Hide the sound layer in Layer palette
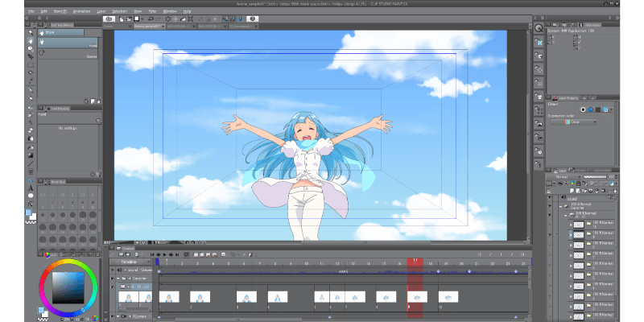The height and width of the screenshot is (322, 644). point(551,199)
